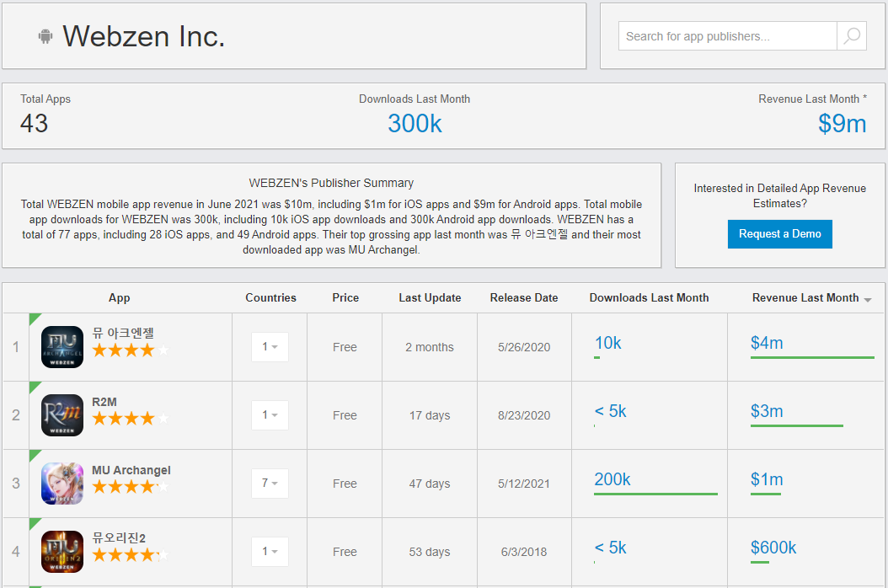
Task: Open the 뮤 아크엔젤 app icon
Action: click(62, 347)
